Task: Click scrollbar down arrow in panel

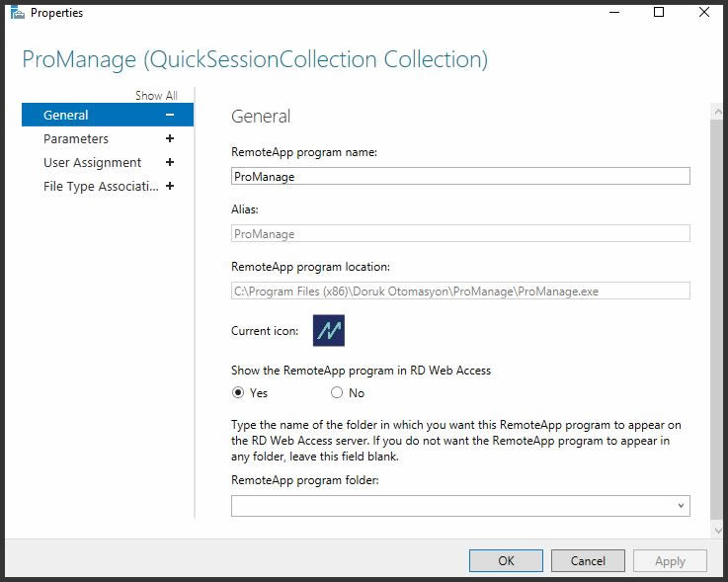Action: point(718,530)
